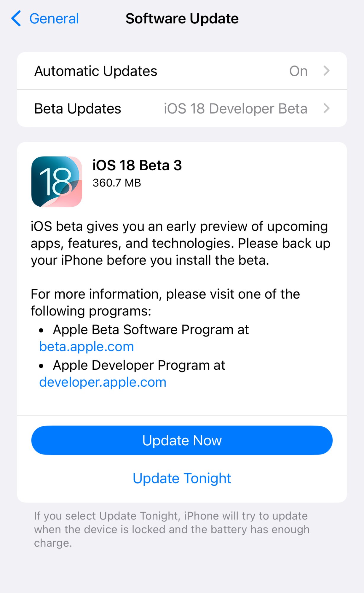The width and height of the screenshot is (364, 593).
Task: Go back via the General label
Action: coord(54,19)
